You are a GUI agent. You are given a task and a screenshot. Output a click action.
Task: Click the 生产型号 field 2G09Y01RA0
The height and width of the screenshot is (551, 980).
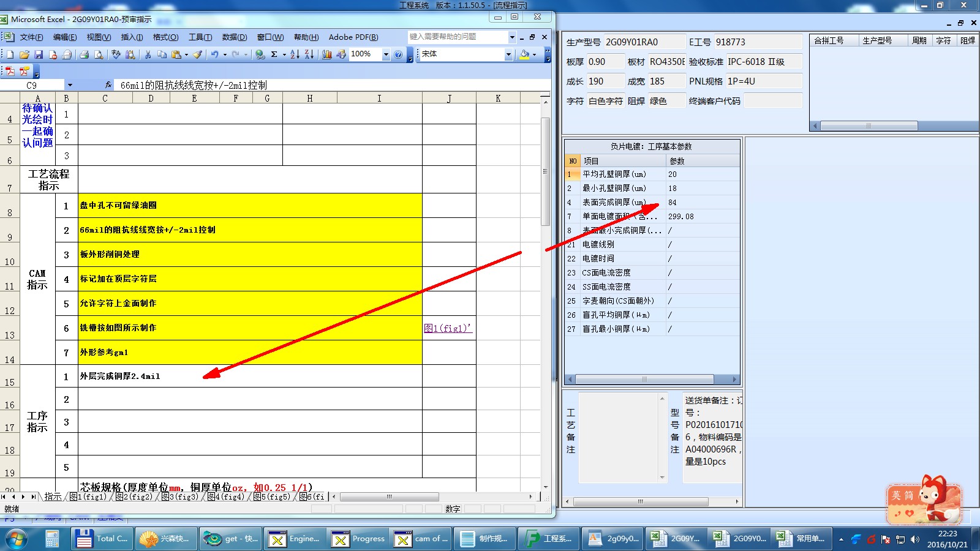tap(644, 42)
